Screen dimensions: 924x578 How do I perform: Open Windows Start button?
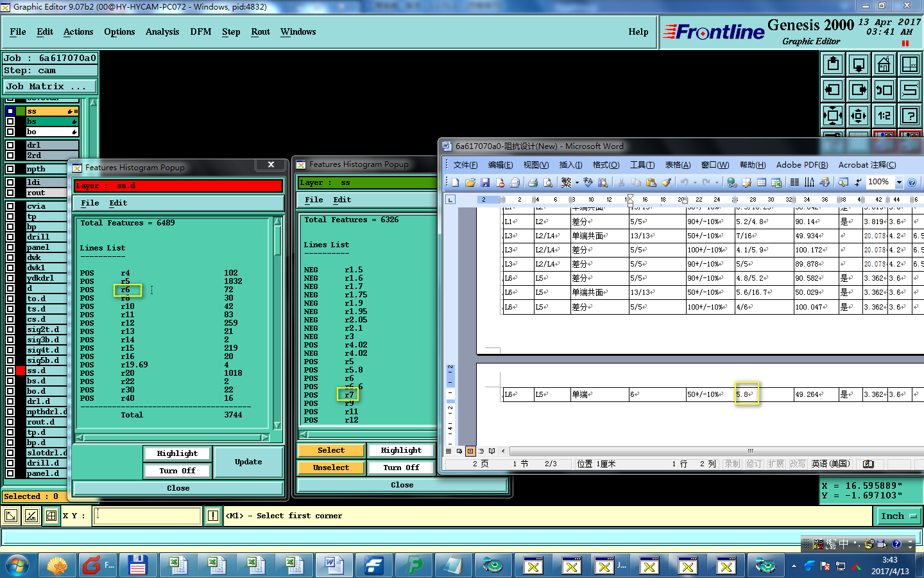click(17, 565)
